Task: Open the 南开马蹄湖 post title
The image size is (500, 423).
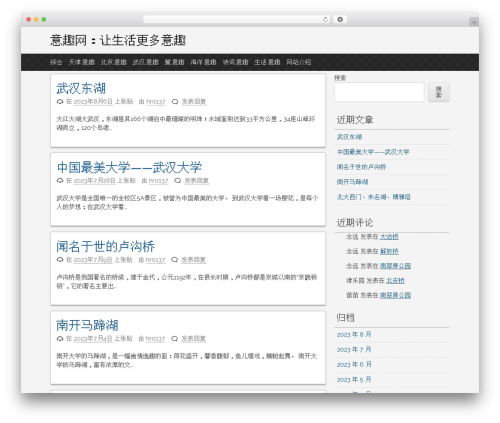Action: coord(87,325)
